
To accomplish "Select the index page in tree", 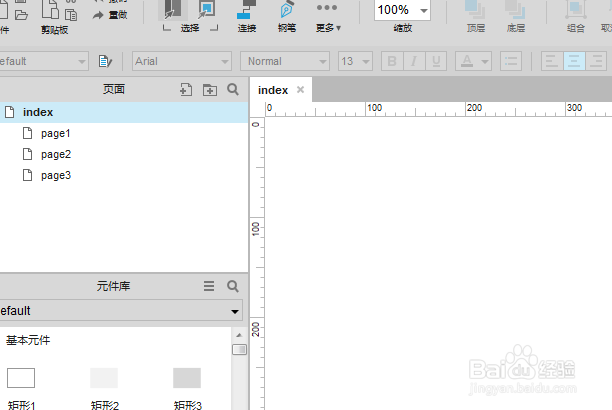I will 124,112.
